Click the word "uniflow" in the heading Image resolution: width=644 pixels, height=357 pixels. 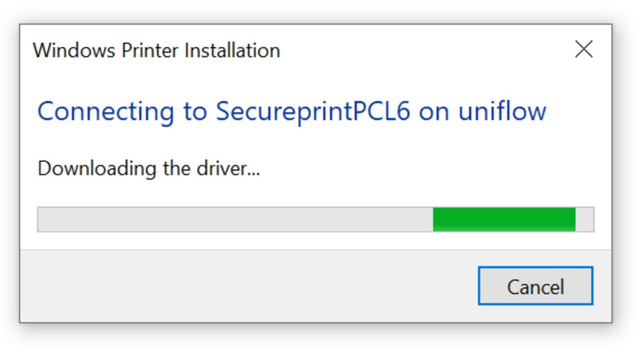502,111
